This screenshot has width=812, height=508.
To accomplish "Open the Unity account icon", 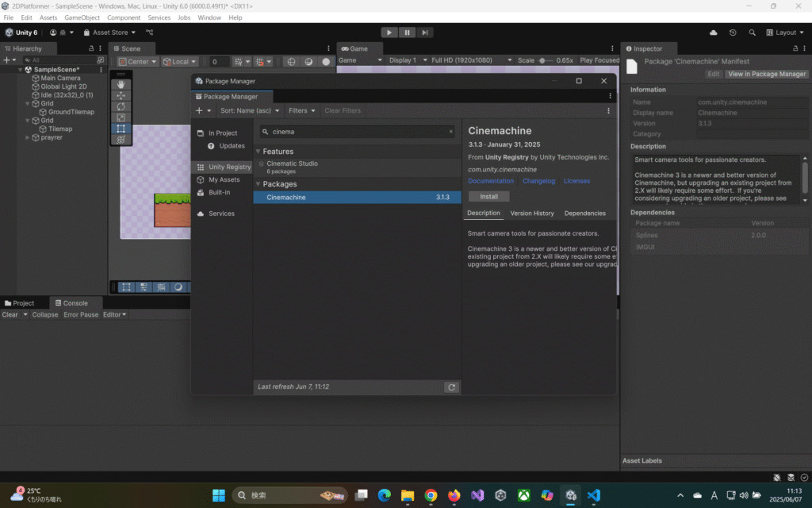I will tap(53, 32).
